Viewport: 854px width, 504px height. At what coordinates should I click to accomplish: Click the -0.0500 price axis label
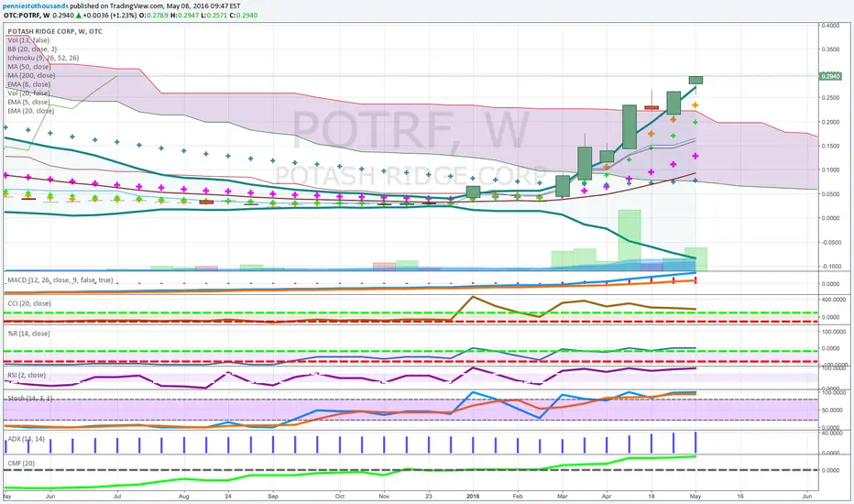click(x=832, y=242)
